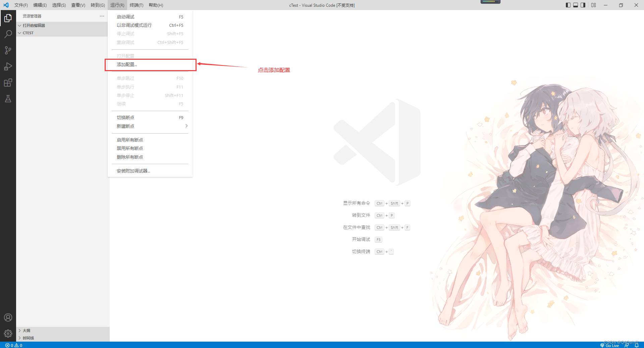
Task: Click the feedback icon in status bar
Action: [x=627, y=345]
